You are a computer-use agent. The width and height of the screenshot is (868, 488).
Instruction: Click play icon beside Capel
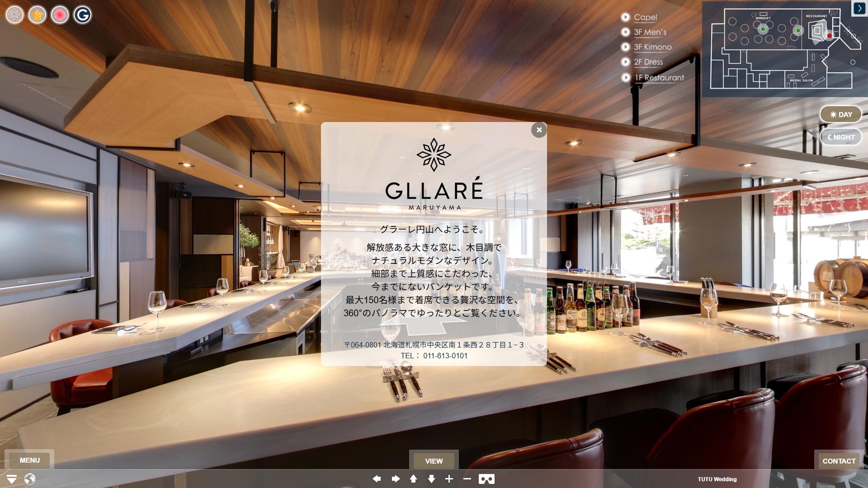coord(625,17)
